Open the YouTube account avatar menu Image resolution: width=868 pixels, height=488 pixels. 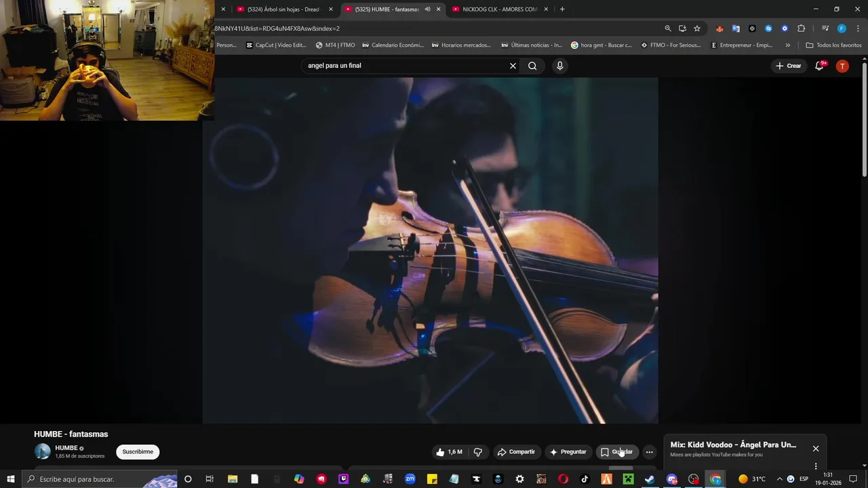(842, 66)
